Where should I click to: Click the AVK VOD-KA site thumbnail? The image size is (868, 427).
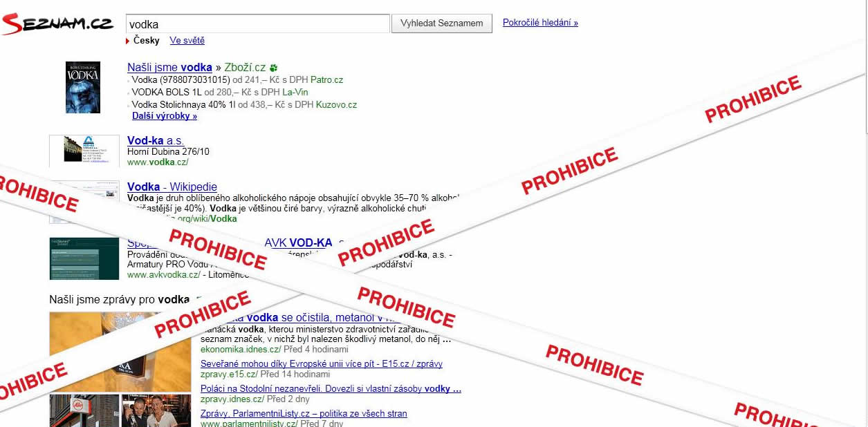pyautogui.click(x=84, y=258)
